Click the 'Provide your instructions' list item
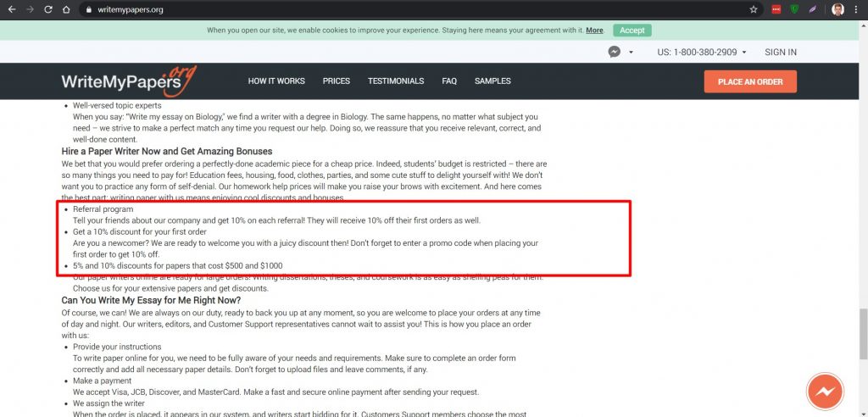868x417 pixels. [117, 347]
